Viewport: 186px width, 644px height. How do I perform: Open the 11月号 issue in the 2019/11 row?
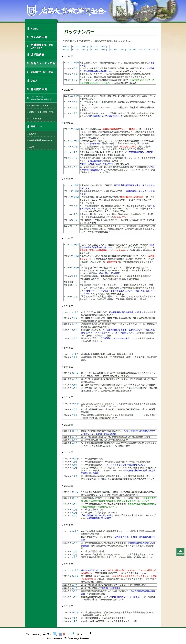point(75,313)
